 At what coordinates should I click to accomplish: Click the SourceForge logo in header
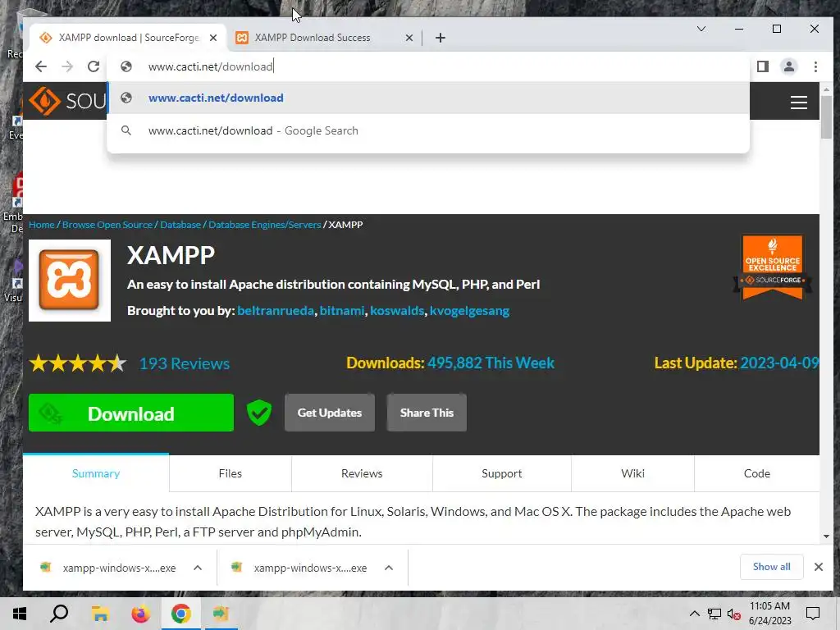point(67,101)
